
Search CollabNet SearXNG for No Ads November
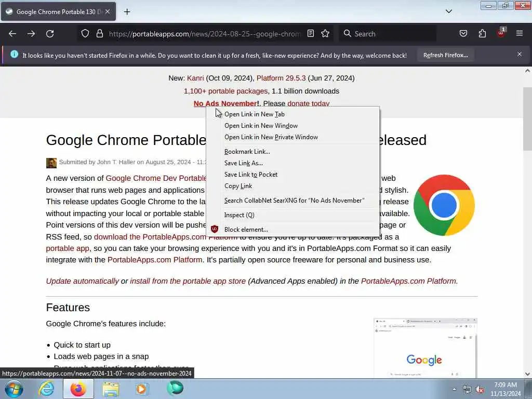292,201
